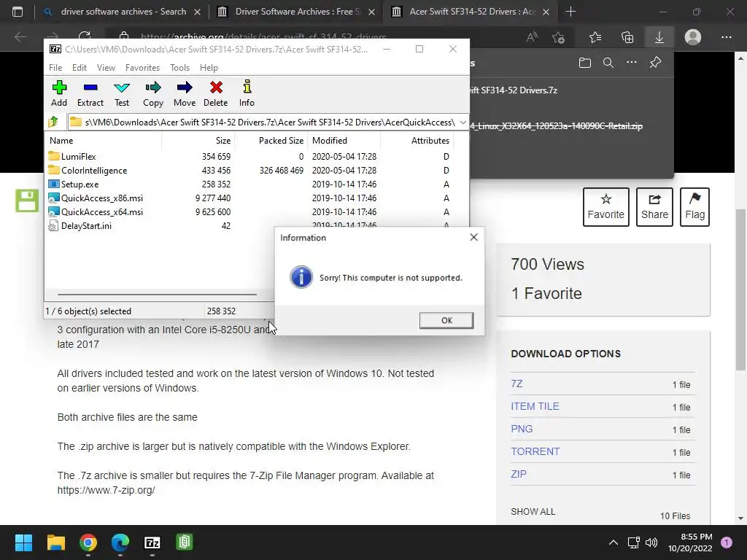Viewport: 747px width, 560px height.
Task: Switch to Driver Software Archives tab
Action: click(x=295, y=12)
